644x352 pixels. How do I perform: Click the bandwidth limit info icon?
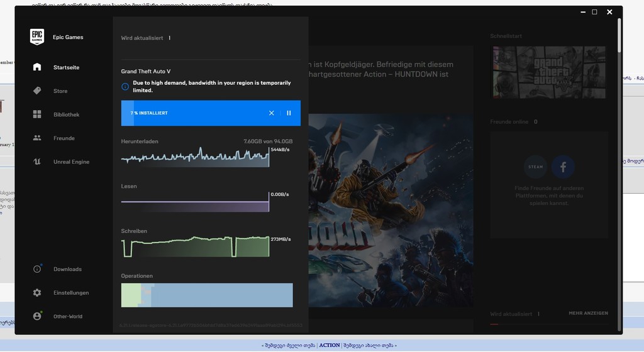125,87
